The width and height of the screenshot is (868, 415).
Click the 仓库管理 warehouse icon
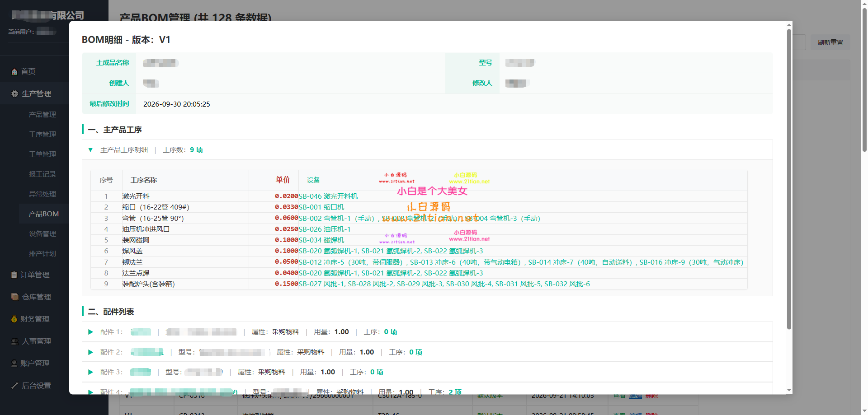pyautogui.click(x=14, y=297)
